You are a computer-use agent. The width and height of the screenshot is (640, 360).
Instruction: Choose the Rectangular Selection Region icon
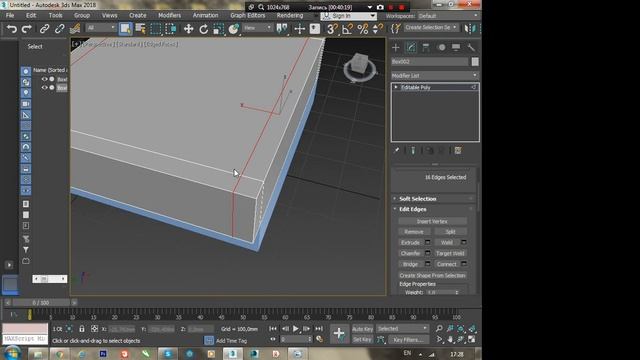click(156, 29)
